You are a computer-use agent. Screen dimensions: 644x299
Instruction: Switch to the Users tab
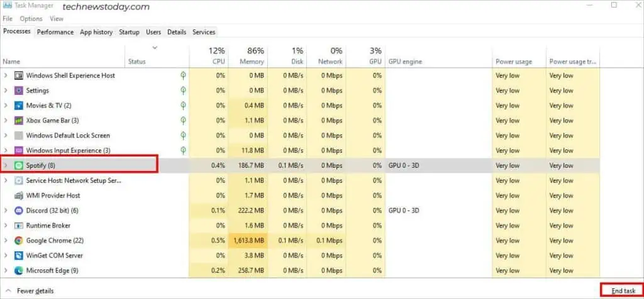(x=153, y=32)
